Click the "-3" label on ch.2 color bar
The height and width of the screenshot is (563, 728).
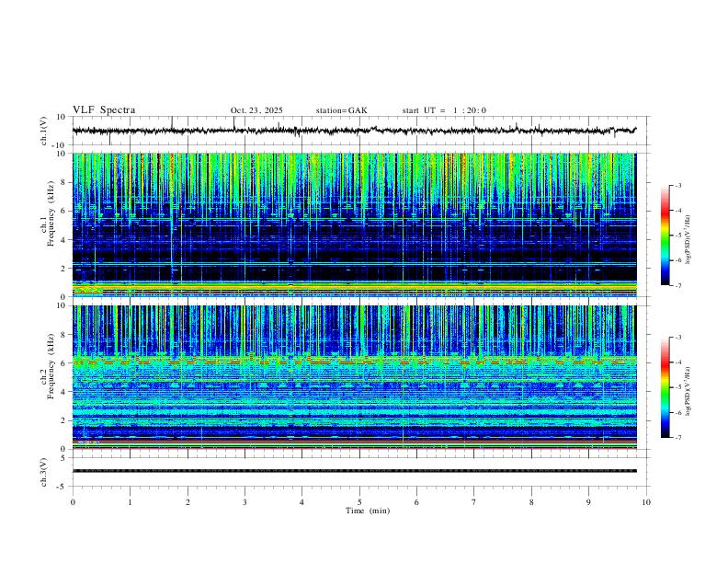point(677,338)
